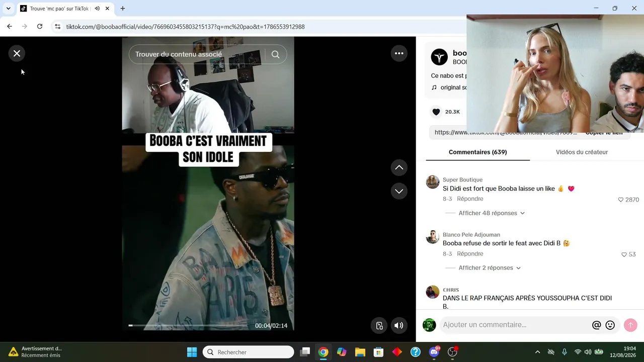Open the Wi-Fi network settings icon
Viewport: 644px width, 362px height.
click(578, 352)
